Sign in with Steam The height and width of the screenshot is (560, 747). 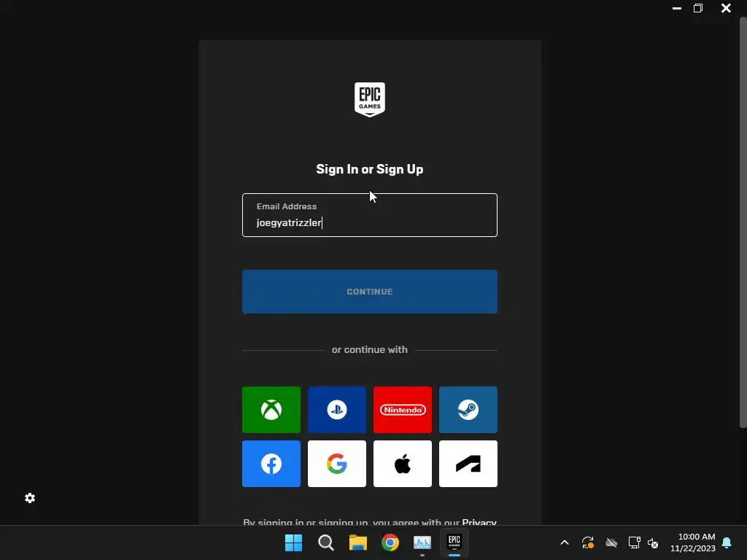468,410
